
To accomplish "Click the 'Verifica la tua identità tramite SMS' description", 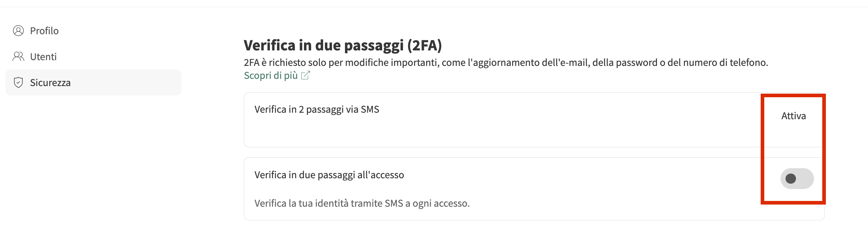I will pos(362,203).
